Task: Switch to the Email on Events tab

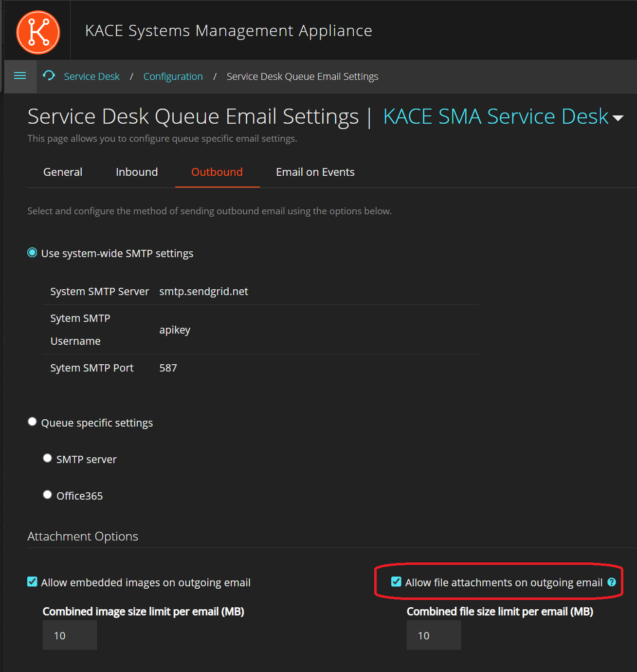Action: coord(315,172)
